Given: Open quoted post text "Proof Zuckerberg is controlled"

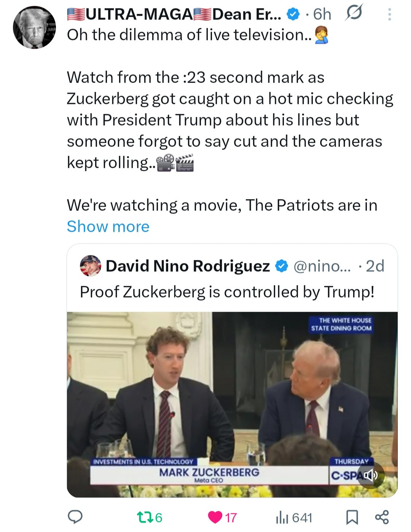Looking at the screenshot, I should tap(227, 292).
